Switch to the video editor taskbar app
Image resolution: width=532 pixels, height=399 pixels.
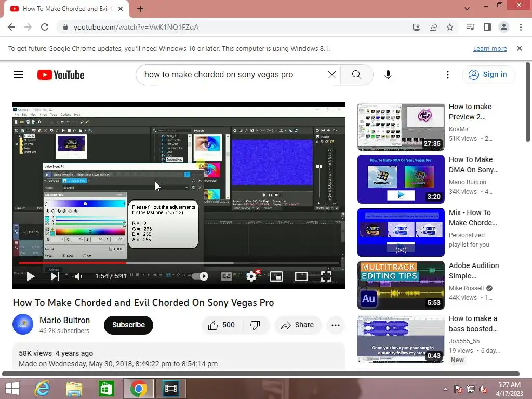pyautogui.click(x=170, y=389)
